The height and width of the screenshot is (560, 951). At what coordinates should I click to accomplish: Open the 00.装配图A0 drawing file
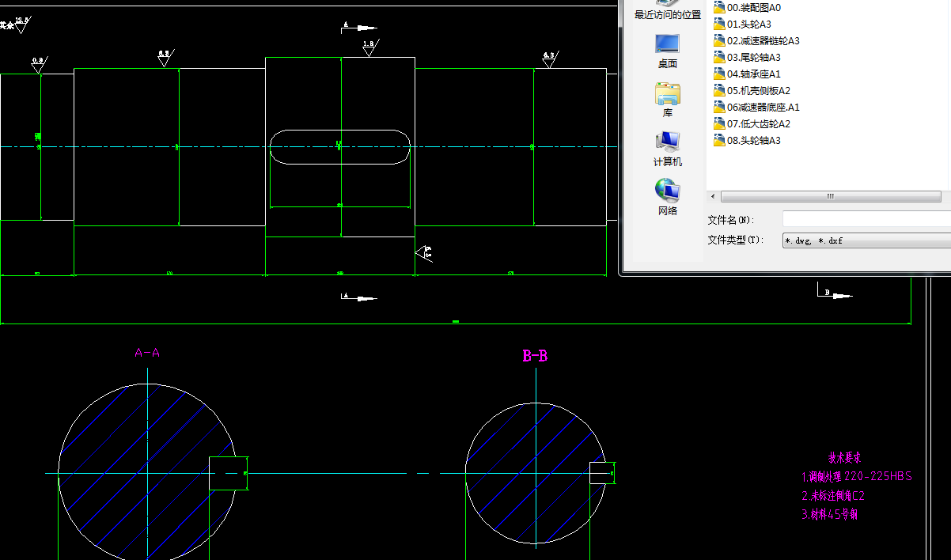747,7
